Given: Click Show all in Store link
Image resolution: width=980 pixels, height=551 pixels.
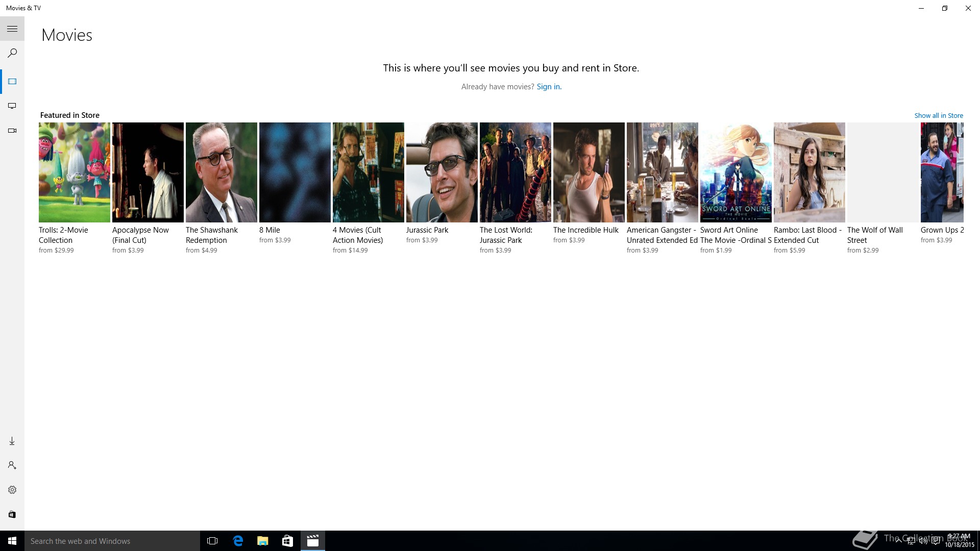Looking at the screenshot, I should pos(939,116).
